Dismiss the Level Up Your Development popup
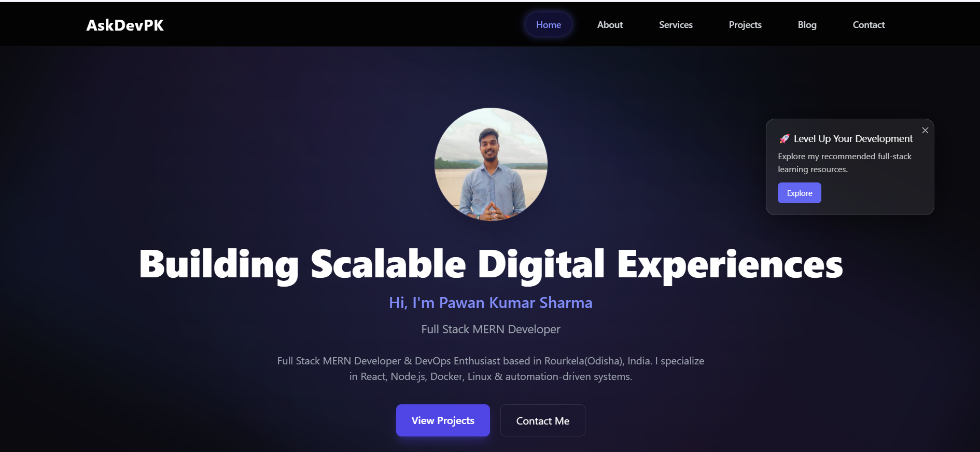 [x=925, y=130]
